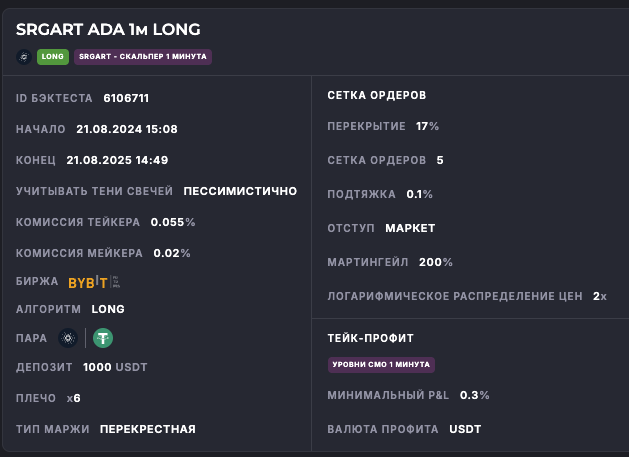Click the end date 21.08.2025 14:49

coord(117,160)
